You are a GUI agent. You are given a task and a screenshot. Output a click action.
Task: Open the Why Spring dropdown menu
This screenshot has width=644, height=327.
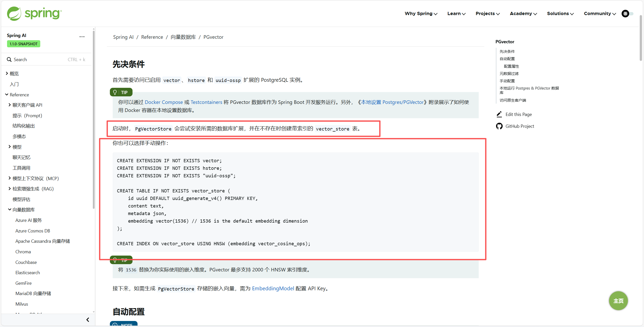coord(421,14)
